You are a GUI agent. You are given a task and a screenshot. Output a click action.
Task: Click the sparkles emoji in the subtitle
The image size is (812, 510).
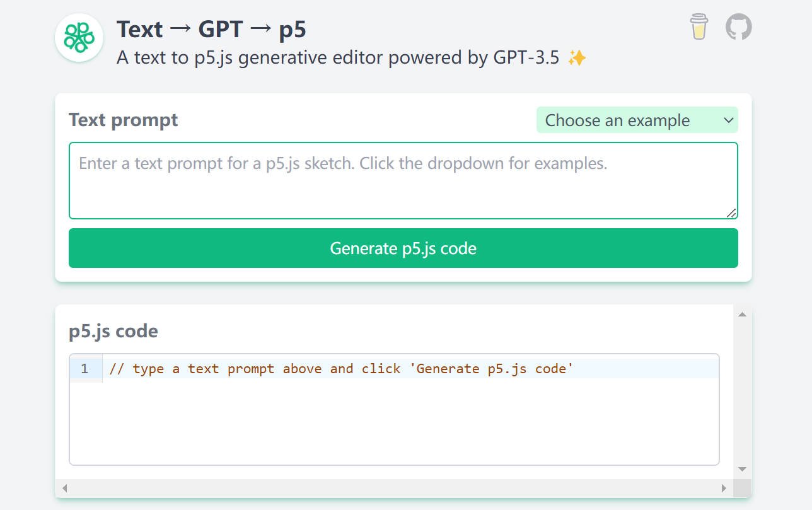pyautogui.click(x=577, y=57)
